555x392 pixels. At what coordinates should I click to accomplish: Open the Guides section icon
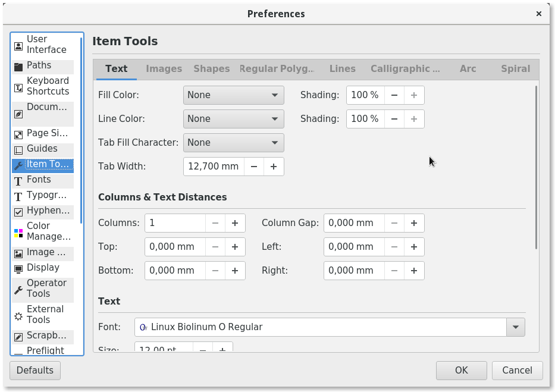(x=18, y=149)
